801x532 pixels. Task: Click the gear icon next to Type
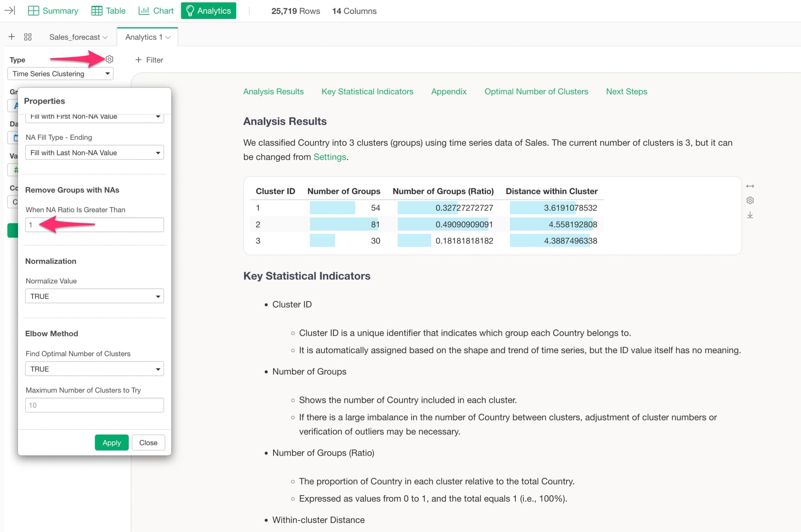click(x=109, y=59)
